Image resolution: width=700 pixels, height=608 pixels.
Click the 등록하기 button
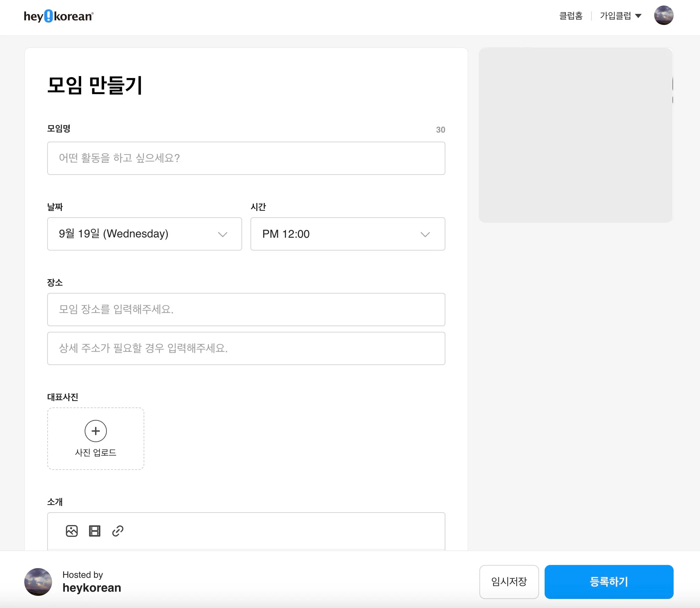click(x=608, y=582)
